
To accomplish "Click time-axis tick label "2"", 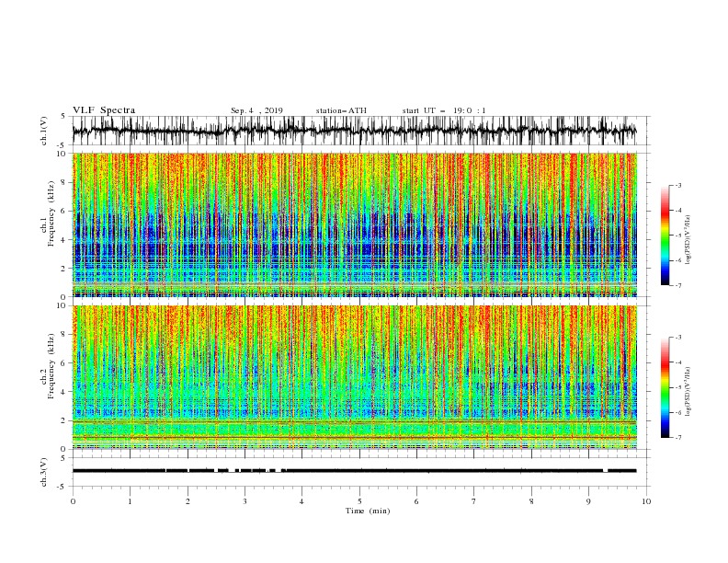I will point(188,501).
